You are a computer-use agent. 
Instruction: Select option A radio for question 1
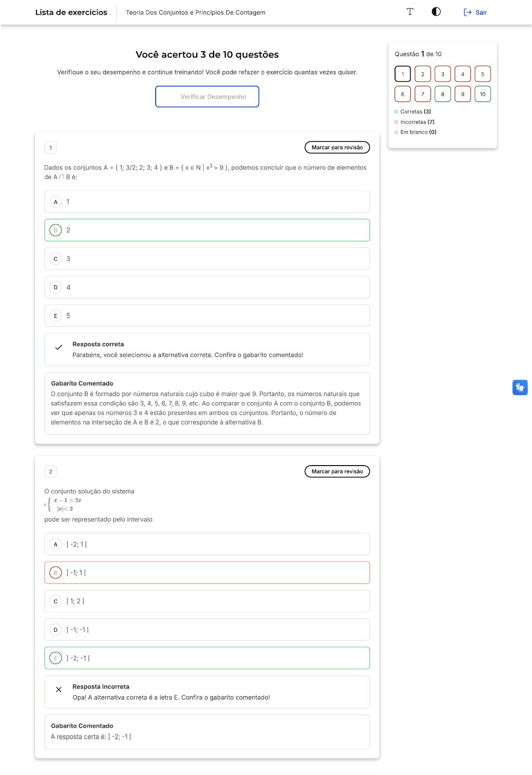[56, 202]
